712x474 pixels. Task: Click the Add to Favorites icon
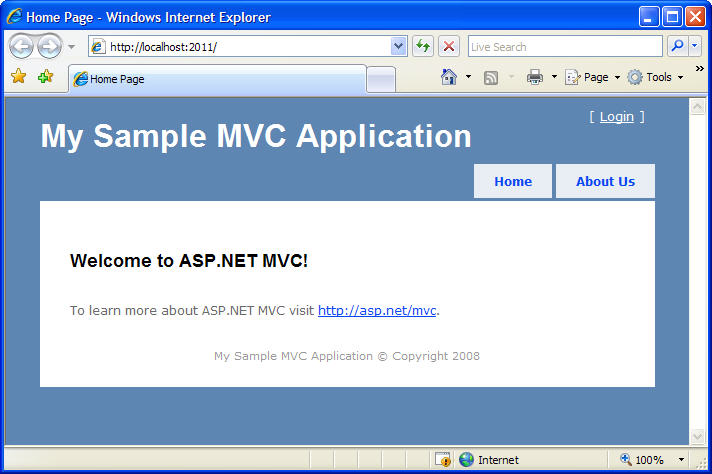click(x=45, y=76)
